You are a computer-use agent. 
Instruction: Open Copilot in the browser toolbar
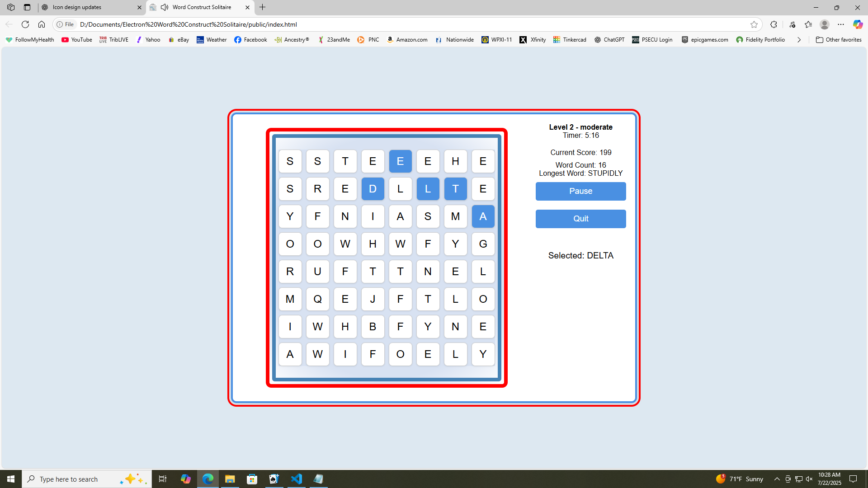pos(858,24)
